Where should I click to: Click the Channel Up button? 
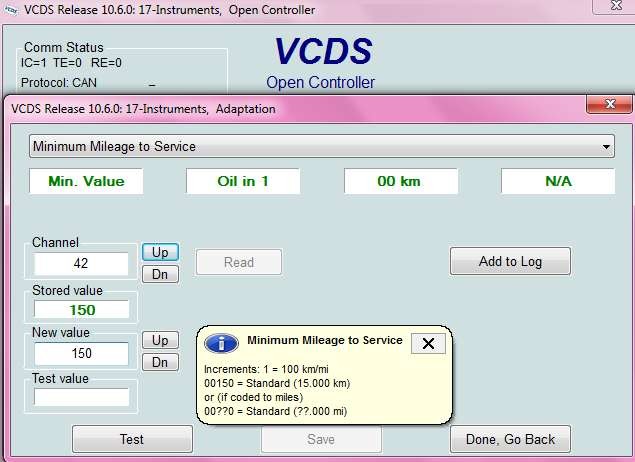160,252
